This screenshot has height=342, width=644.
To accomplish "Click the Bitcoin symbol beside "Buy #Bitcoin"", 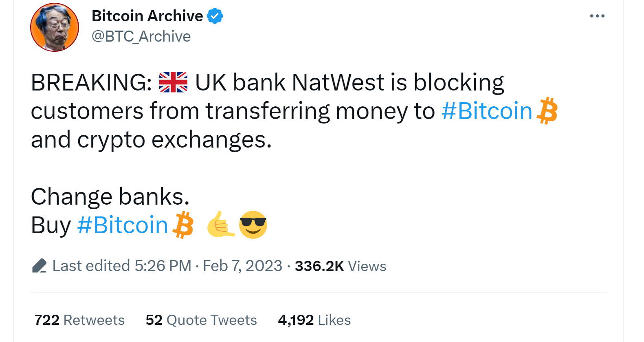I will 183,225.
